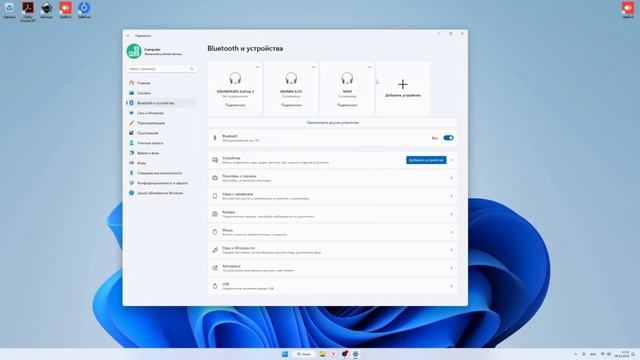Select the SOUNDPEATS headphones device card
Screen dimensions: 640x360
pyautogui.click(x=235, y=88)
